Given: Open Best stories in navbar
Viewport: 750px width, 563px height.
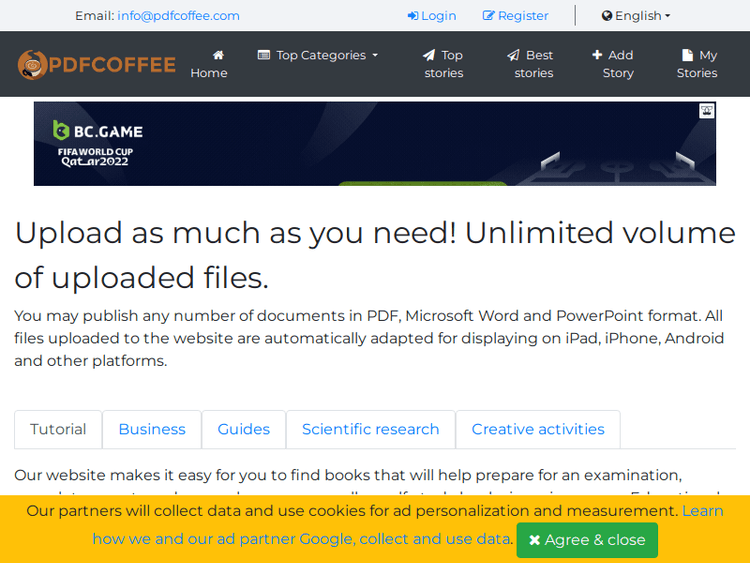Looking at the screenshot, I should 533,64.
